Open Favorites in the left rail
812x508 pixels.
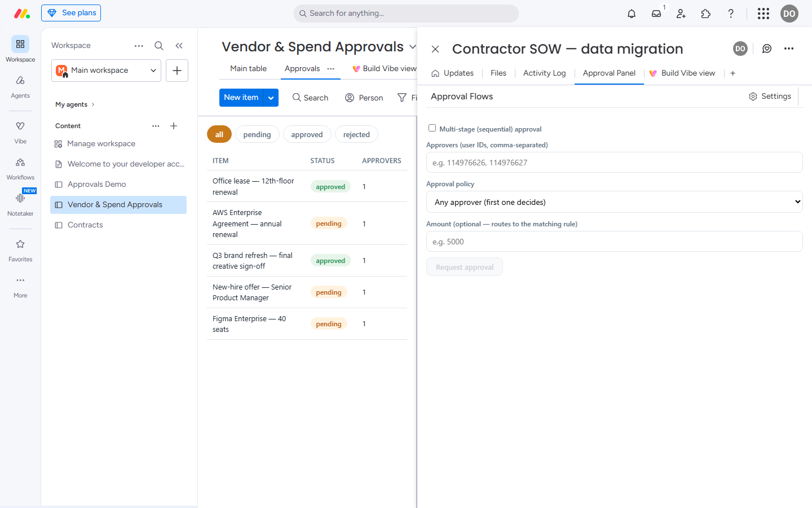coord(20,250)
